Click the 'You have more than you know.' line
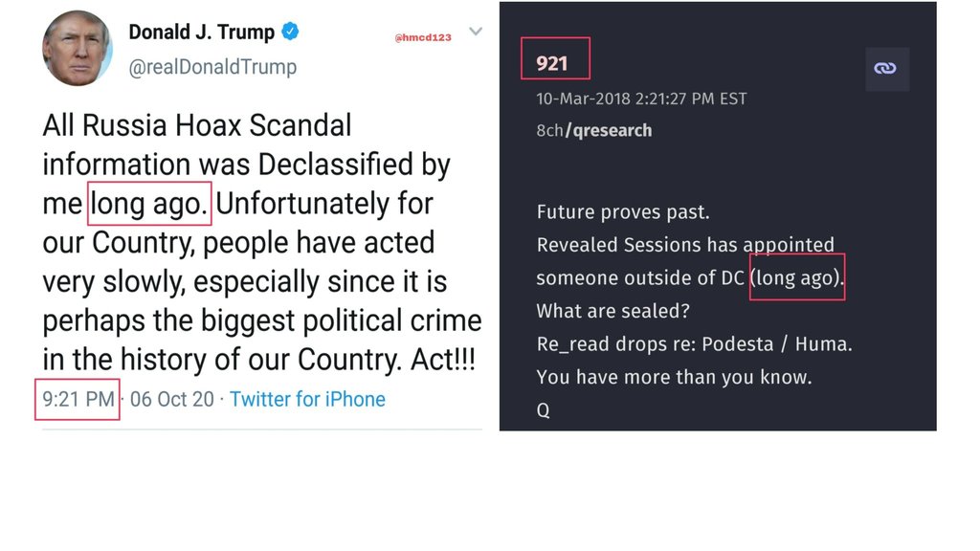This screenshot has height=551, width=980. 674,377
